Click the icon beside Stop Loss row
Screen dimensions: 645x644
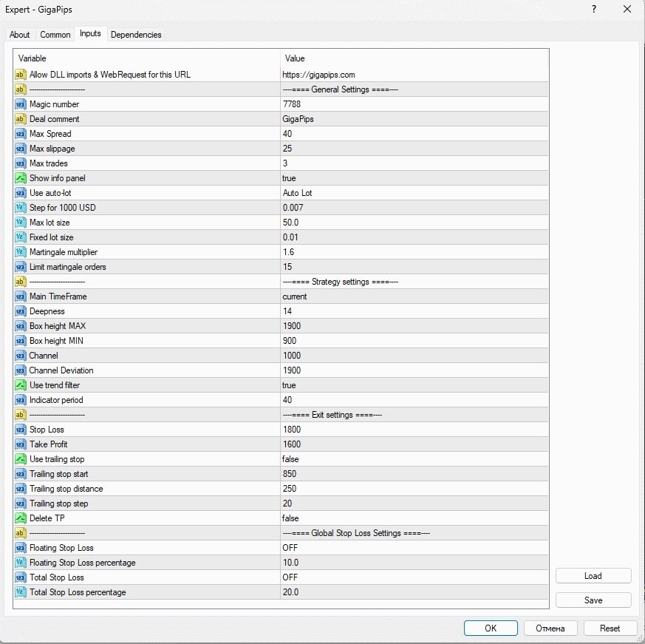[20, 430]
